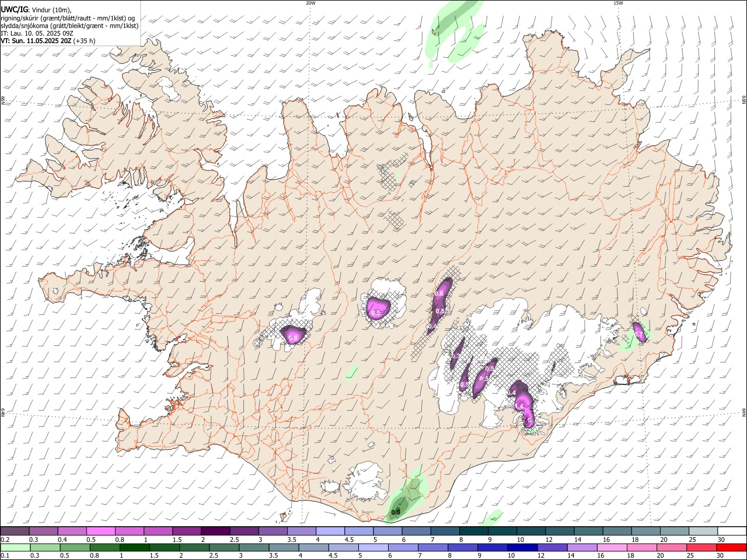This screenshot has width=747, height=560.
Task: Select upper legend swatch between 0.2 and 0.3
Action: click(x=15, y=531)
